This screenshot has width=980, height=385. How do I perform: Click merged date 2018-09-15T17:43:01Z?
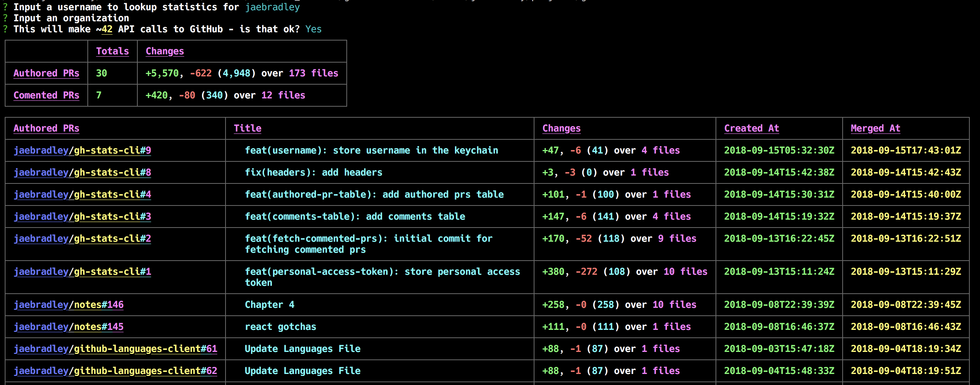coord(906,150)
